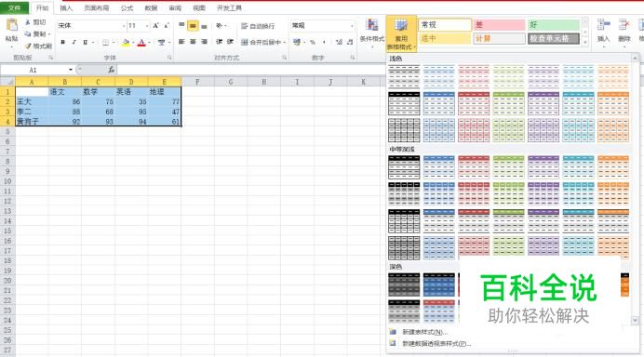
Task: Switch to the 开发工具 tab
Action: point(229,7)
